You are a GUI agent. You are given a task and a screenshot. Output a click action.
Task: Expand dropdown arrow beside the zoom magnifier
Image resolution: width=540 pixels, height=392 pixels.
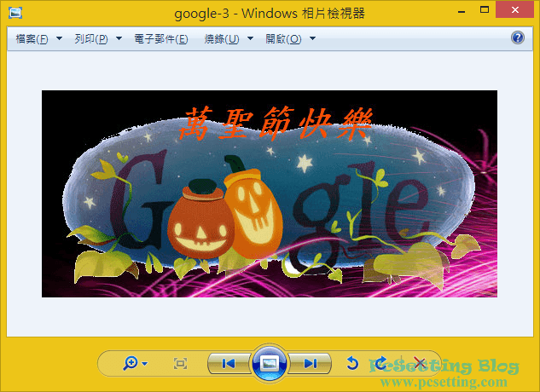145,365
